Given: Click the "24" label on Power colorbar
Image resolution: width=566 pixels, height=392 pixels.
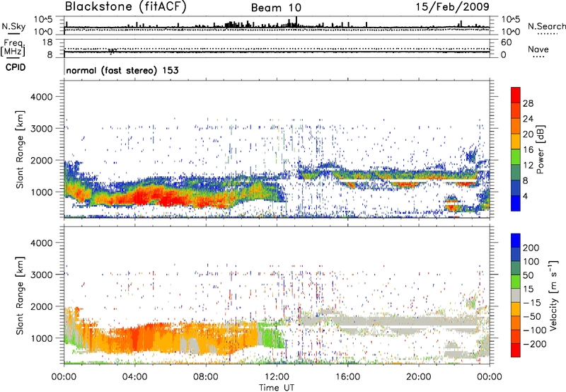Looking at the screenshot, I should click(x=528, y=119).
